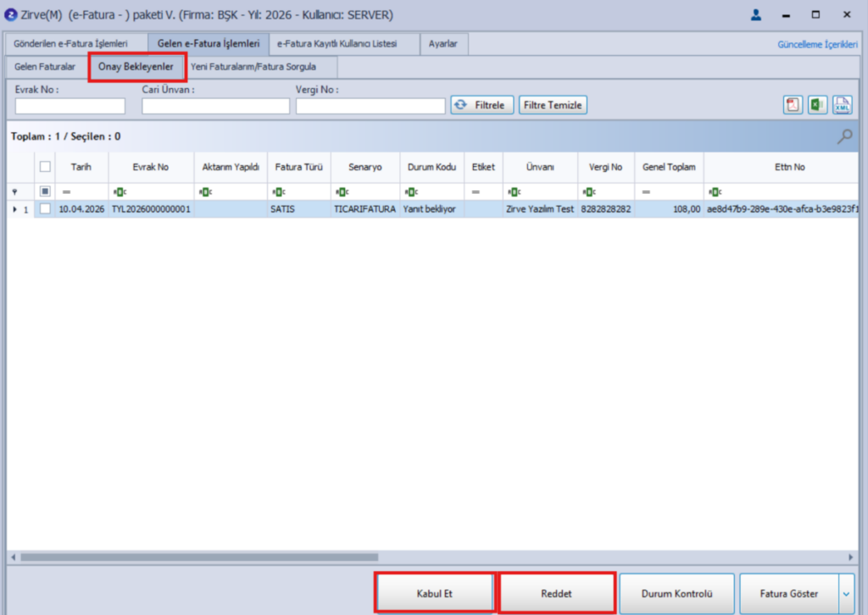Select Onay Bekleyenler sub-tab

[136, 67]
